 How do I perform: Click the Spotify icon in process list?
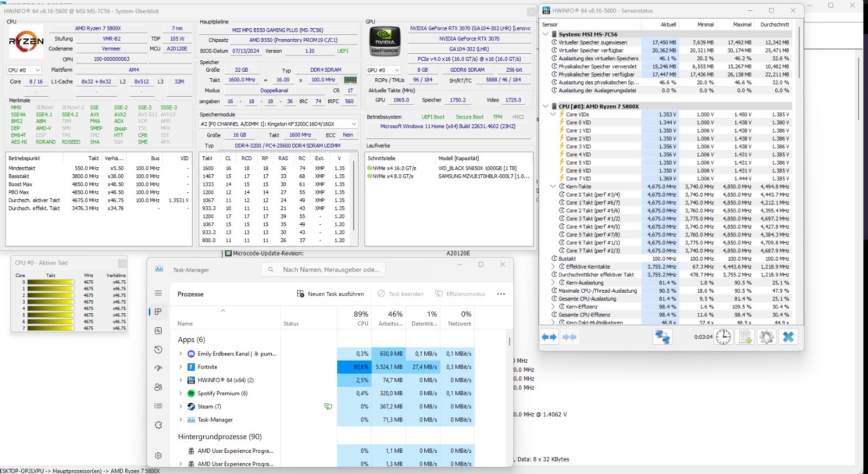click(x=191, y=393)
